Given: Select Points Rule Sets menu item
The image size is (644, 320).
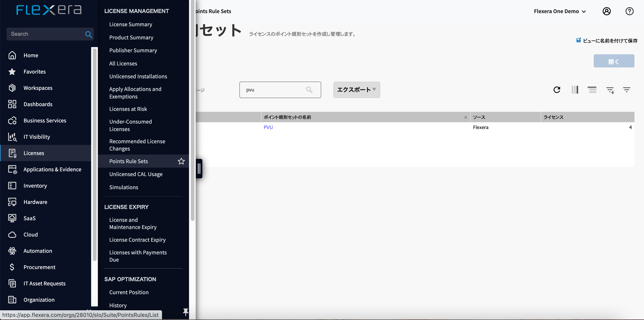Looking at the screenshot, I should (x=128, y=161).
